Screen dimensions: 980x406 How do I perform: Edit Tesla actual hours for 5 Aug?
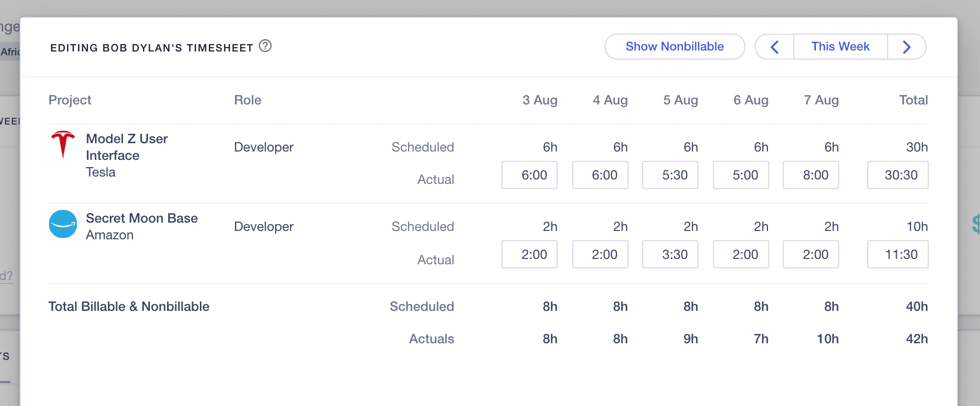click(x=670, y=175)
